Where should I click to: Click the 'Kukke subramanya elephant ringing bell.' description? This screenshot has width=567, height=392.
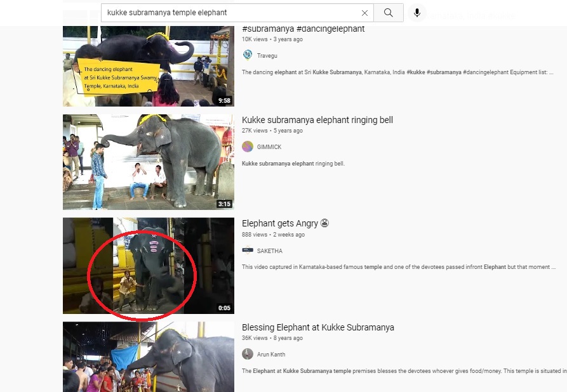point(293,164)
